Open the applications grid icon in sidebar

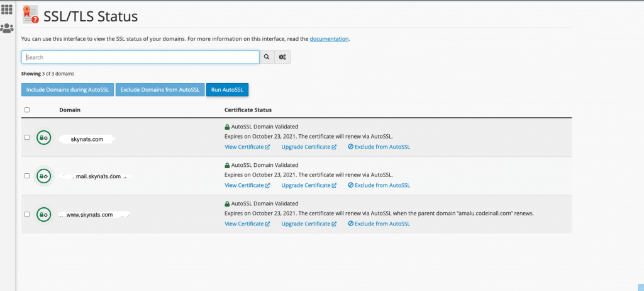(7, 9)
